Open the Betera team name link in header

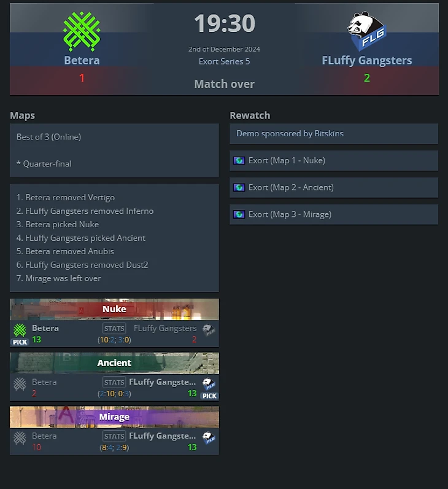pos(82,60)
